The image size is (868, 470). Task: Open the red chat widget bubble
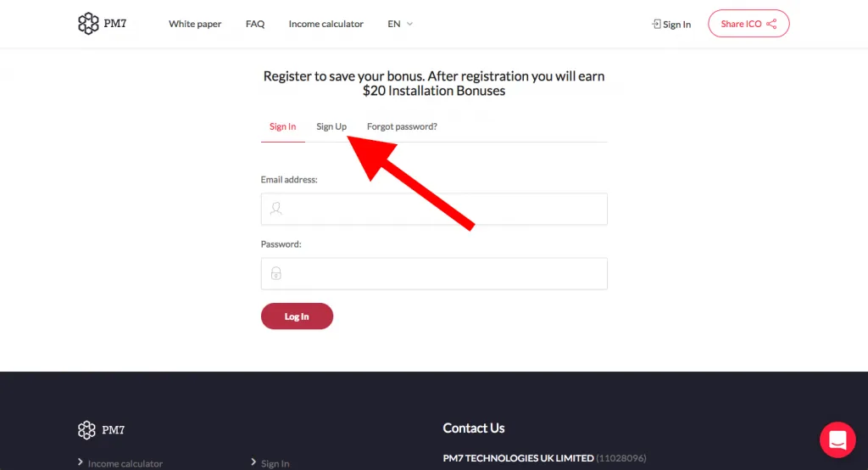tap(837, 439)
